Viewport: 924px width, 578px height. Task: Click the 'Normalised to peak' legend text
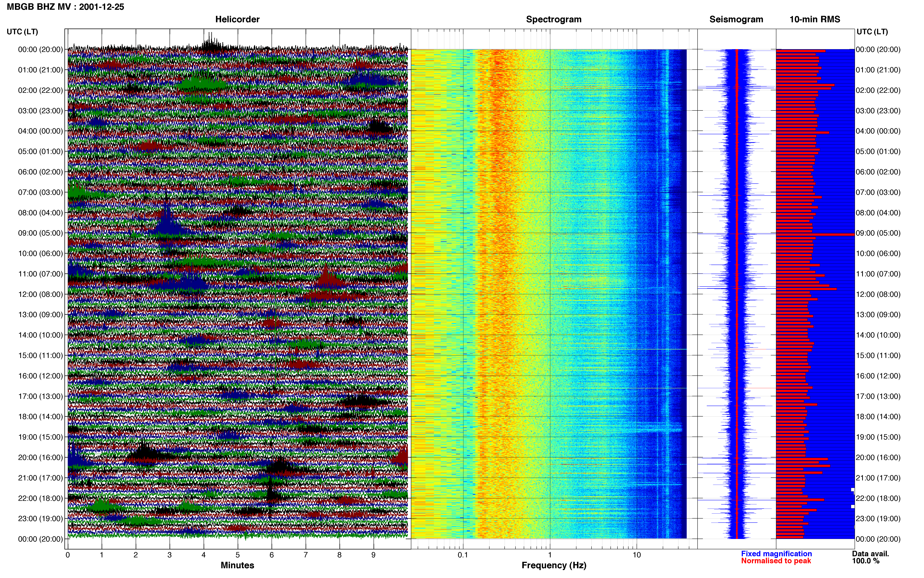[x=776, y=561]
